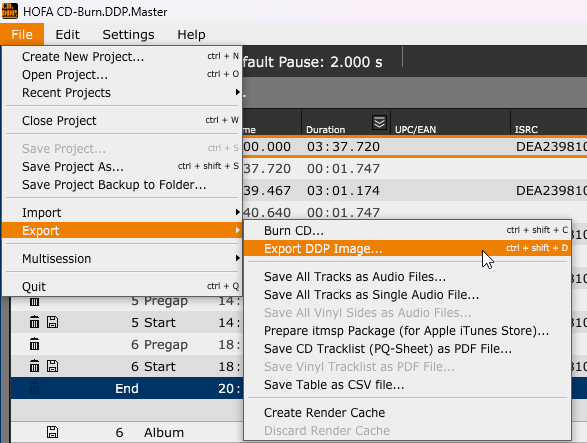587x443 pixels.
Task: Select Export DDP Image
Action: pos(407,248)
